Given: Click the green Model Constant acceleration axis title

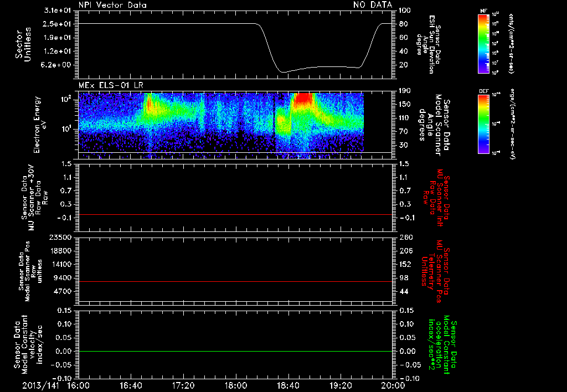Looking at the screenshot, I should tap(442, 345).
